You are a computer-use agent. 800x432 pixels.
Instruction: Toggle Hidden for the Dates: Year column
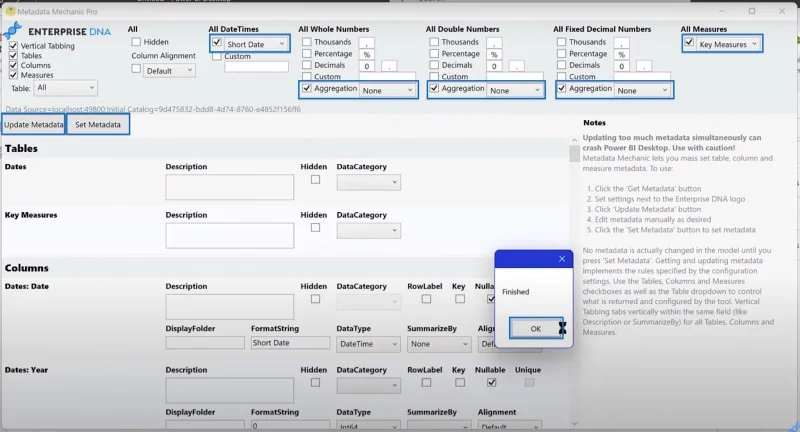tap(315, 383)
